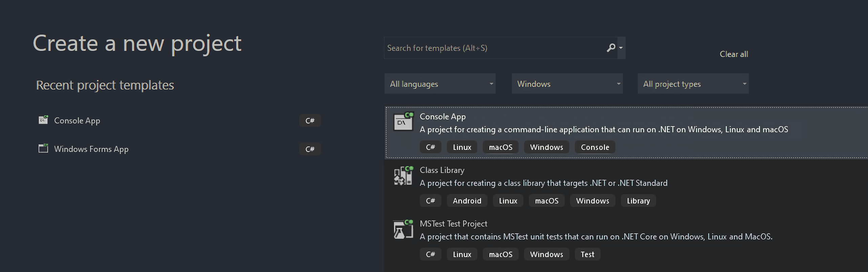Click the C# tag under Console App
This screenshot has height=272, width=868.
click(x=430, y=147)
